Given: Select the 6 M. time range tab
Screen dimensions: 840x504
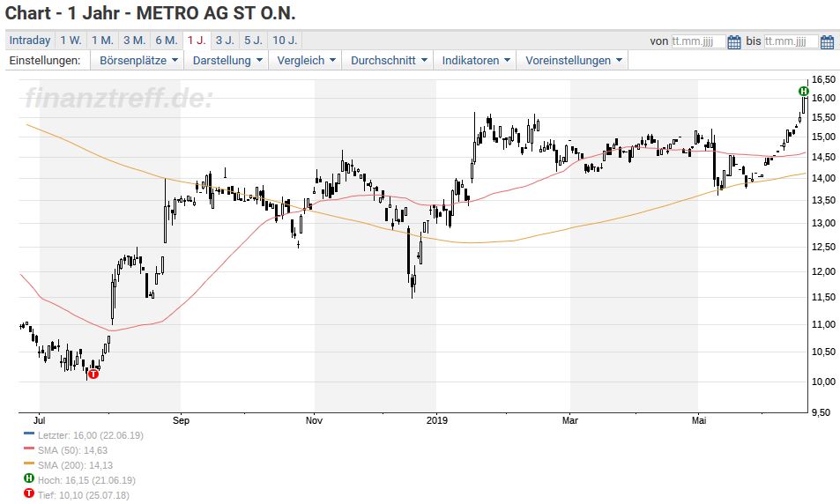Looking at the screenshot, I should click(x=167, y=41).
